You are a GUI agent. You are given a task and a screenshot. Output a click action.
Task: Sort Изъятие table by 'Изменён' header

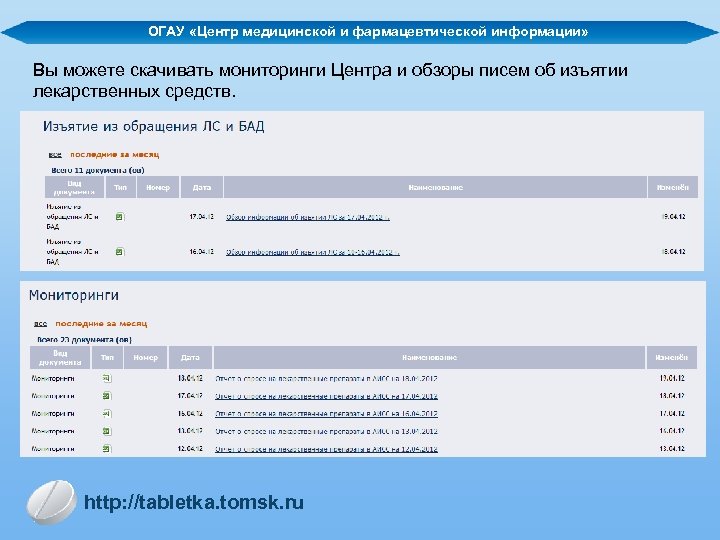[x=673, y=187]
